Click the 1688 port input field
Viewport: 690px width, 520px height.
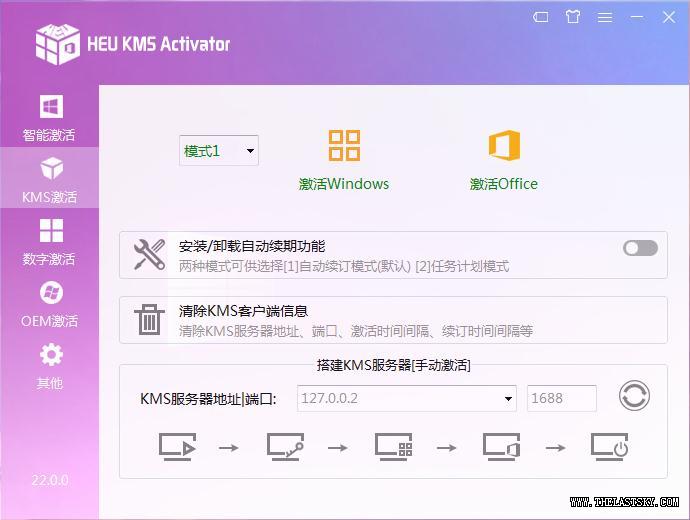click(x=562, y=399)
